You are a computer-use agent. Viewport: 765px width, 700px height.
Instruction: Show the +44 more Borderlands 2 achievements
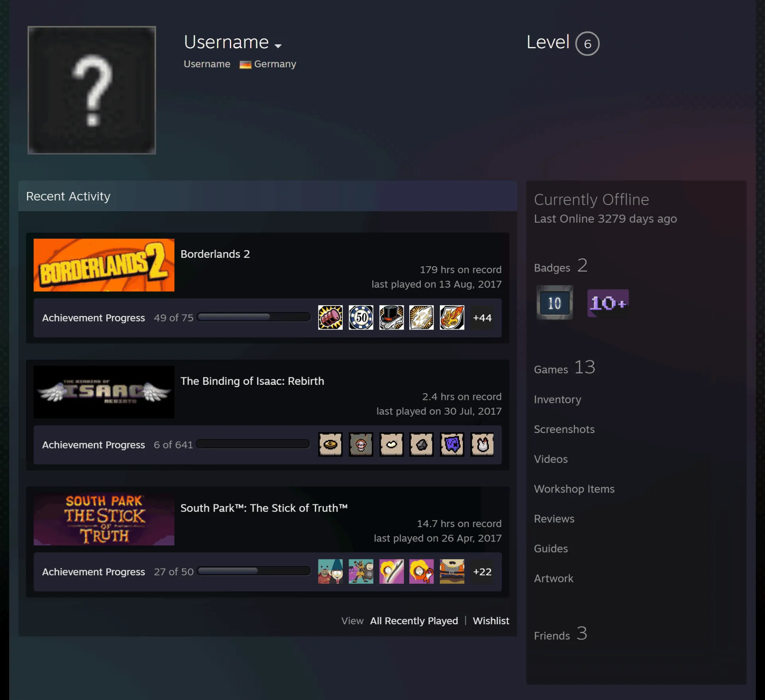[x=482, y=318]
